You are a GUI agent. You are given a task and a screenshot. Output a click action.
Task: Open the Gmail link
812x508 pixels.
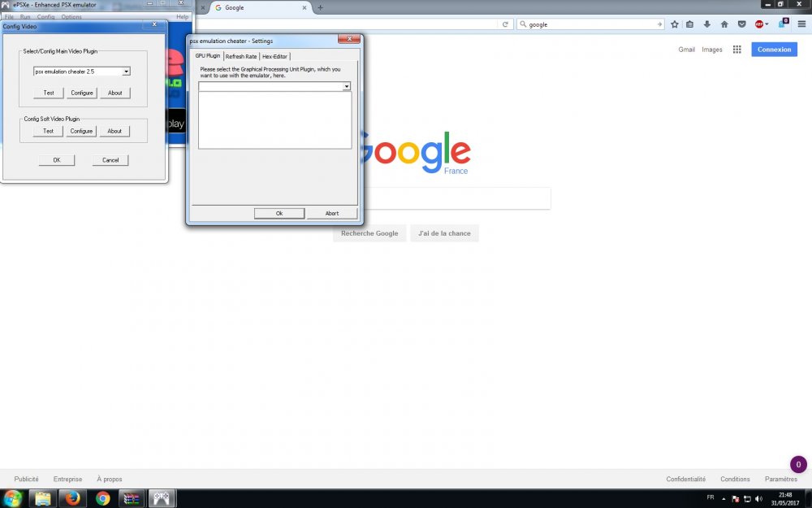coord(687,50)
